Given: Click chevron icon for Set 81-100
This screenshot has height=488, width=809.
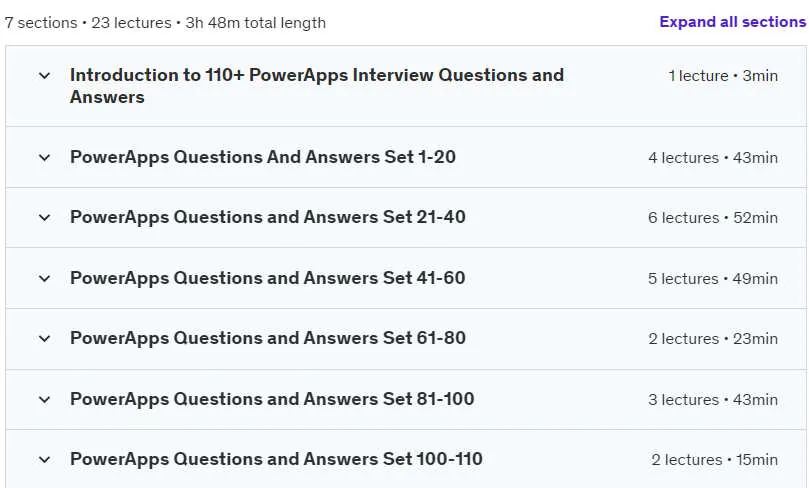Looking at the screenshot, I should point(44,400).
